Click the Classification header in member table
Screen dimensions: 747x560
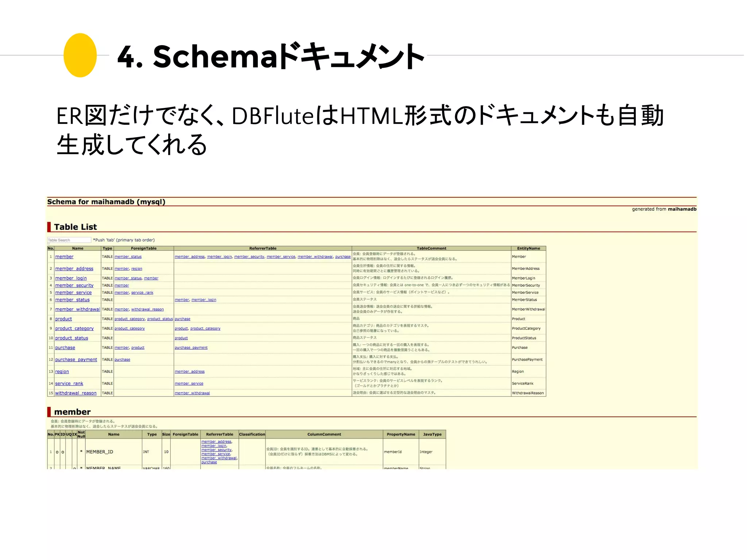click(x=252, y=434)
